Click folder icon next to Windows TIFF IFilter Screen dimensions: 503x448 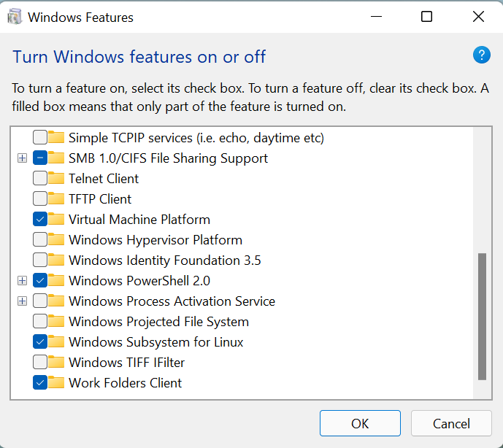point(56,363)
